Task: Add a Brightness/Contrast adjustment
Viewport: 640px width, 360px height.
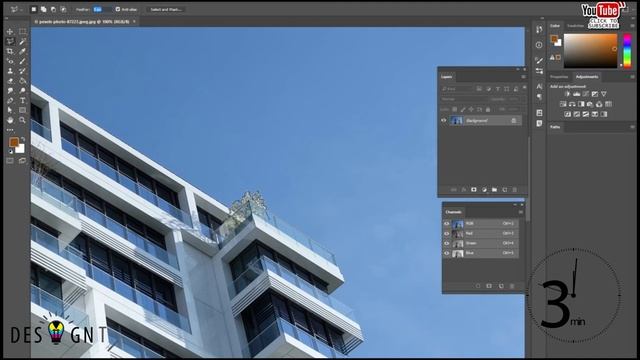Action: [x=567, y=94]
